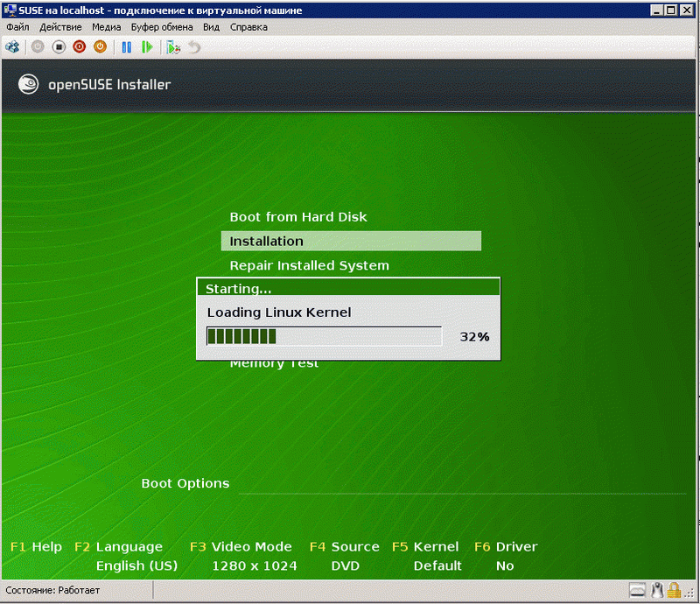Open the F2 Language selector
The image size is (700, 604).
pos(119,547)
